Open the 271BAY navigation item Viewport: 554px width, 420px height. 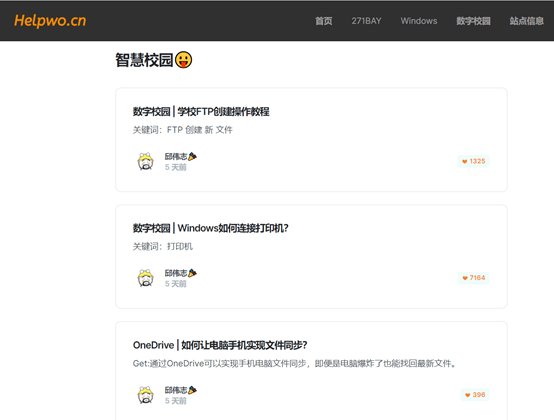click(x=366, y=21)
